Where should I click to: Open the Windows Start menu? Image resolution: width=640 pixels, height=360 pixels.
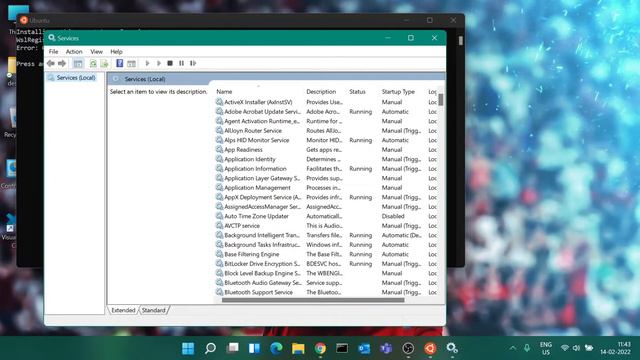tap(188, 348)
